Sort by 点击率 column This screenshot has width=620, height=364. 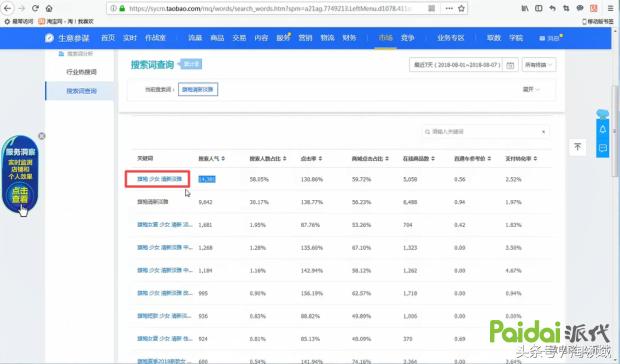311,158
